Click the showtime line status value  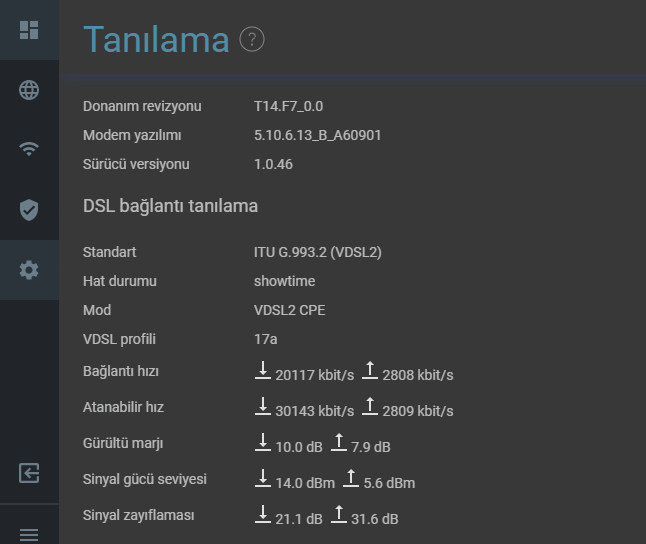[284, 281]
